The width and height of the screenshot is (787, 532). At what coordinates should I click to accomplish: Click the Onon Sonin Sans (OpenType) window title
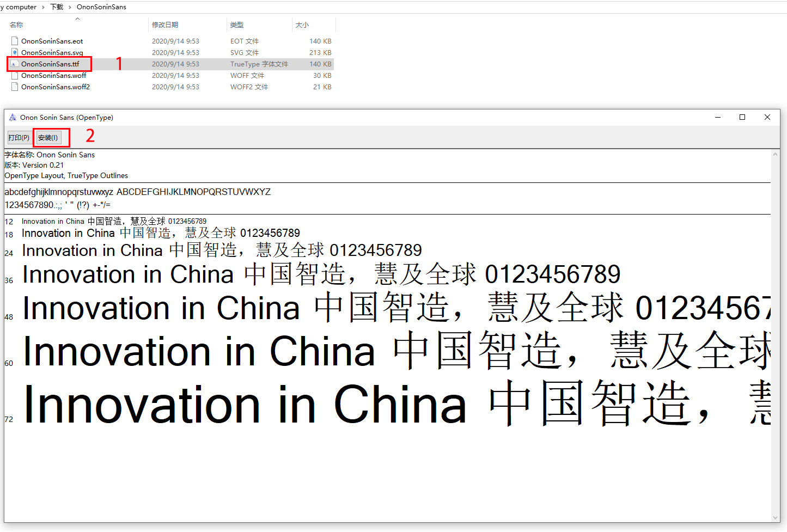click(x=66, y=117)
